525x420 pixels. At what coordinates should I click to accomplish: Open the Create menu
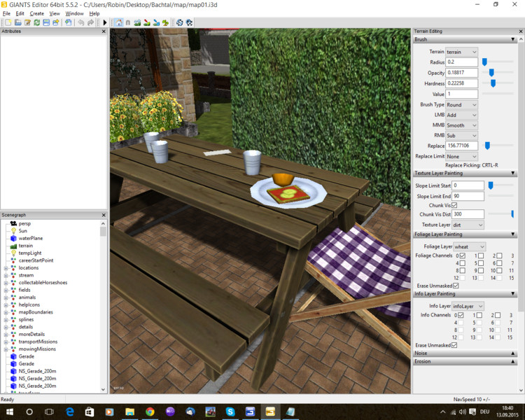36,13
